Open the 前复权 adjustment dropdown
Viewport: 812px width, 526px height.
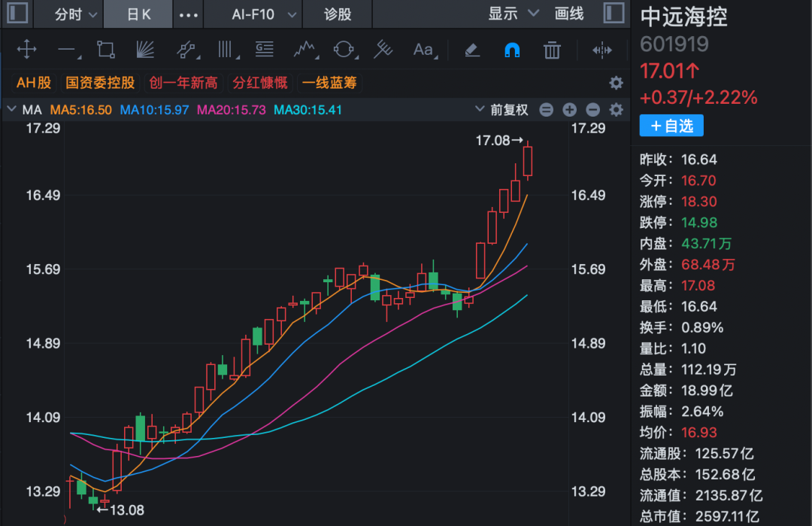(x=501, y=110)
